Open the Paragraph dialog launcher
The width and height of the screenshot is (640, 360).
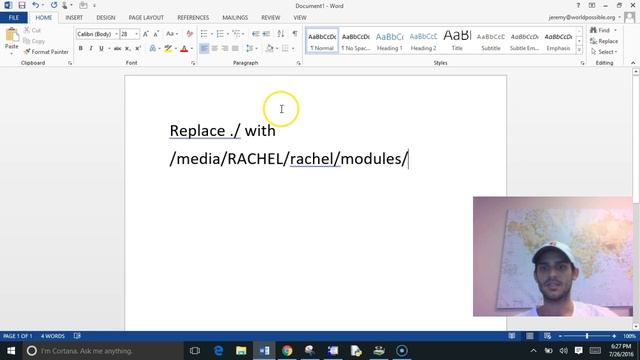click(298, 63)
